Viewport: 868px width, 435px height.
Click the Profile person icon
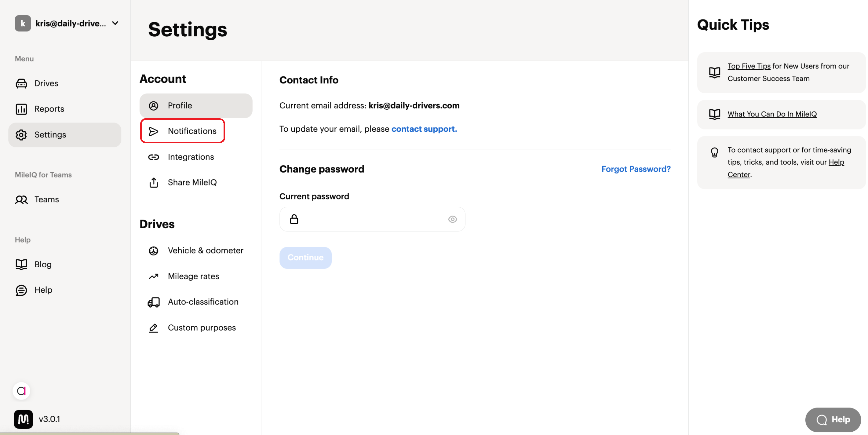tap(153, 106)
